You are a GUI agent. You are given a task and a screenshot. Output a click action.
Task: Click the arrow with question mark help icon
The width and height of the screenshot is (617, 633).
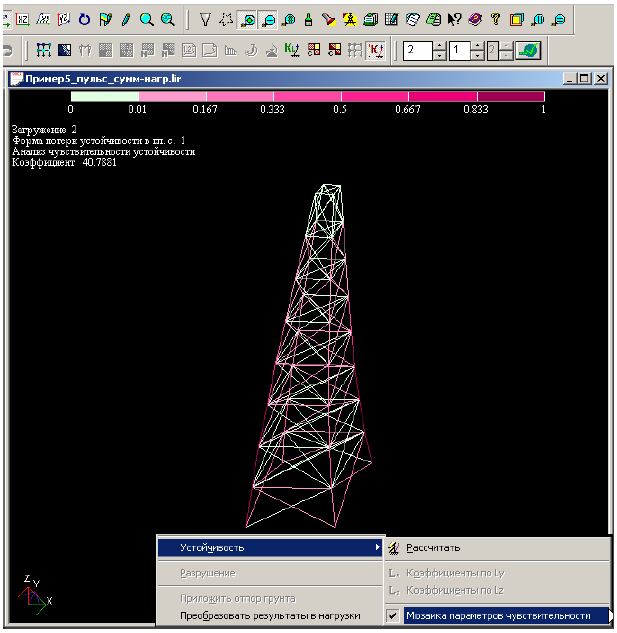454,19
